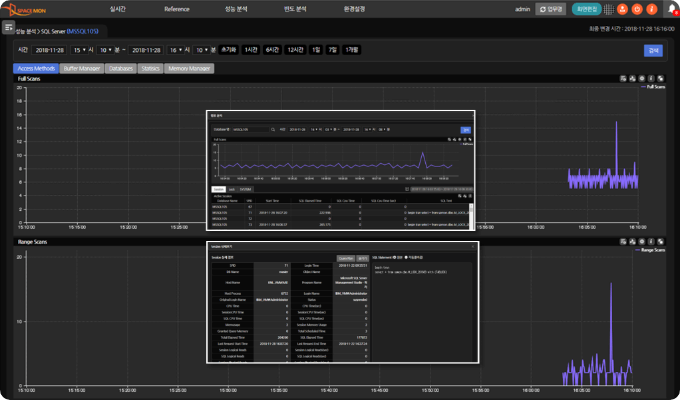Image resolution: width=680 pixels, height=400 pixels.
Task: Click the teal 화면편집 button
Action: 587,9
